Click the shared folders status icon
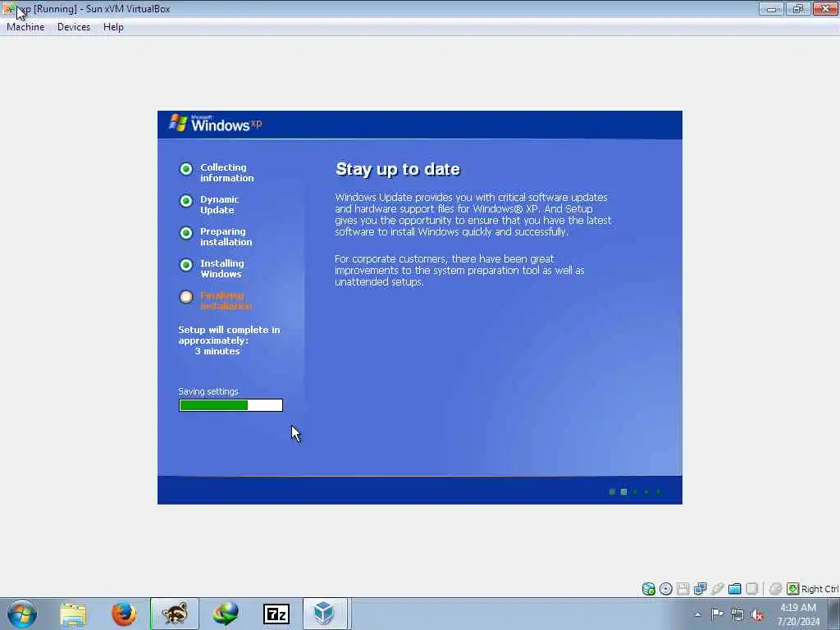Image resolution: width=840 pixels, height=630 pixels. click(734, 589)
